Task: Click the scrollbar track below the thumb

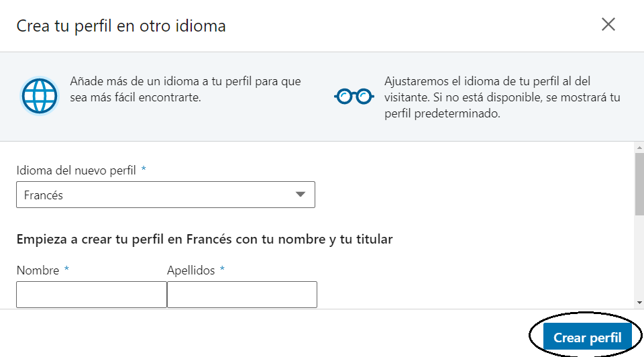Action: coord(639,262)
